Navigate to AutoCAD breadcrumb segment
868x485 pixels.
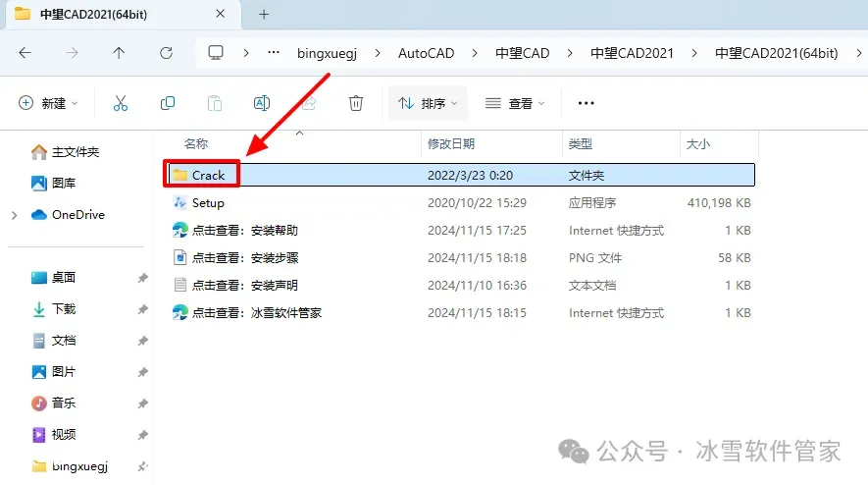[426, 53]
